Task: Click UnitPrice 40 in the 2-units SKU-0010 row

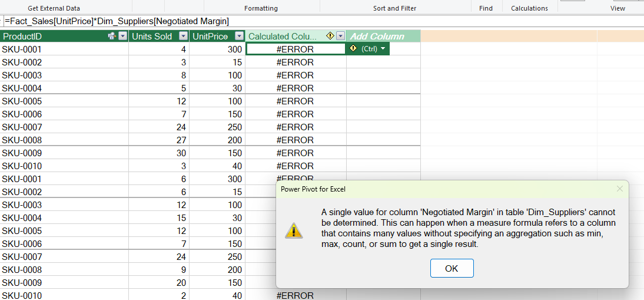Action: (x=217, y=295)
